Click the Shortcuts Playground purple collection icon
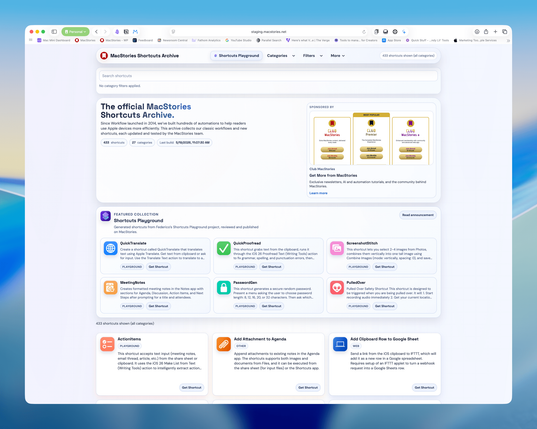This screenshot has height=429, width=537. (x=105, y=216)
